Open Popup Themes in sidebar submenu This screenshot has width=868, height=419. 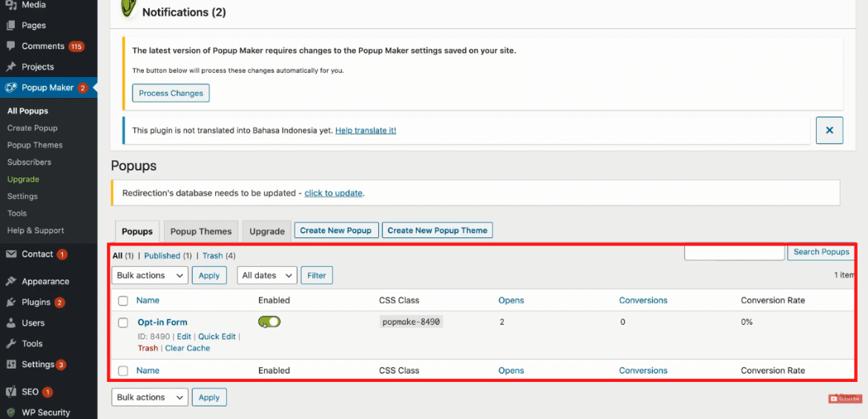click(x=35, y=145)
